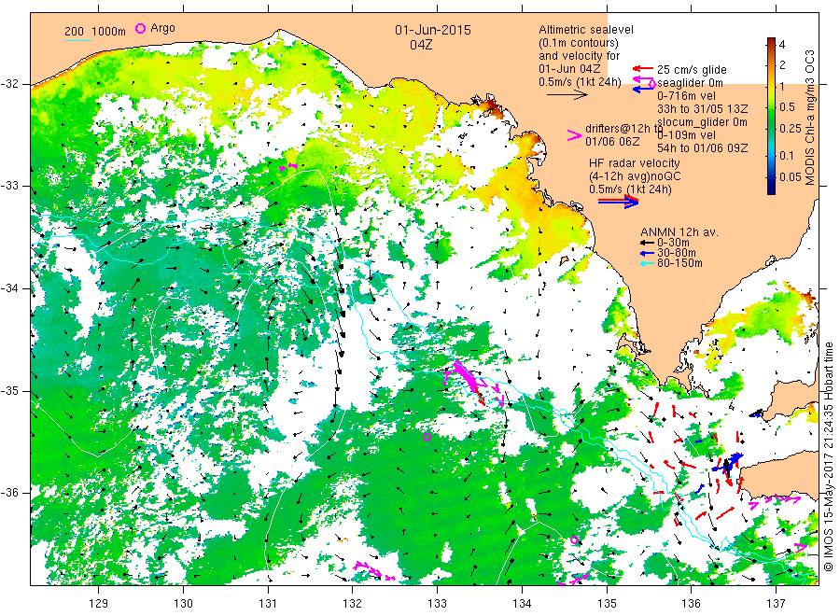Click the 'slocum_glider 0m' label
This screenshot has height=616, width=840.
click(702, 122)
